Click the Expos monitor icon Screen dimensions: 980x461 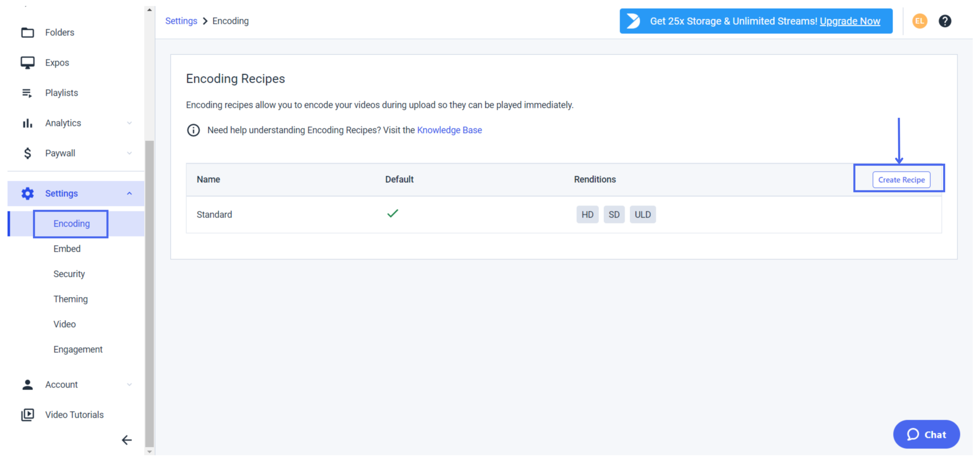[x=28, y=63]
